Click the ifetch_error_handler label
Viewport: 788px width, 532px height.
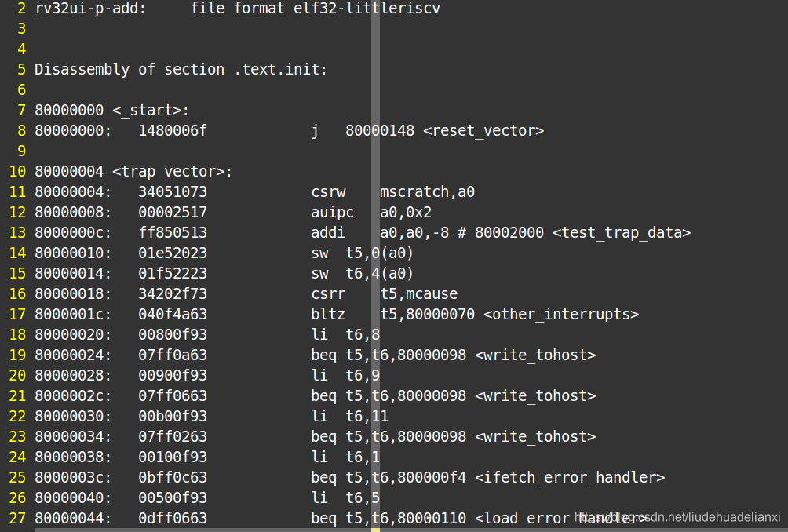click(570, 477)
